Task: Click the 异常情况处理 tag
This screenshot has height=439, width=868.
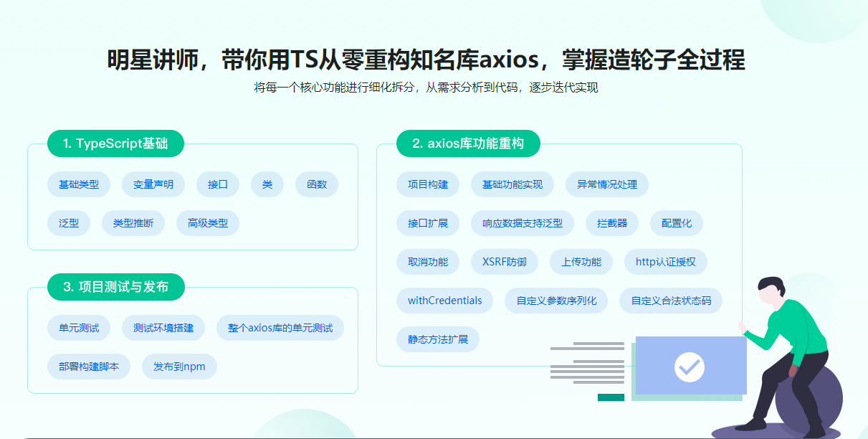Action: coord(607,184)
